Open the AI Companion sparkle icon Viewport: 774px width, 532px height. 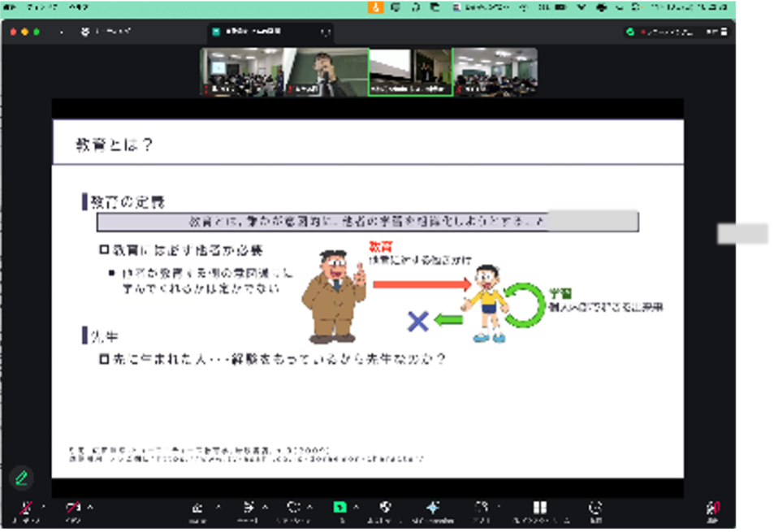[433, 508]
